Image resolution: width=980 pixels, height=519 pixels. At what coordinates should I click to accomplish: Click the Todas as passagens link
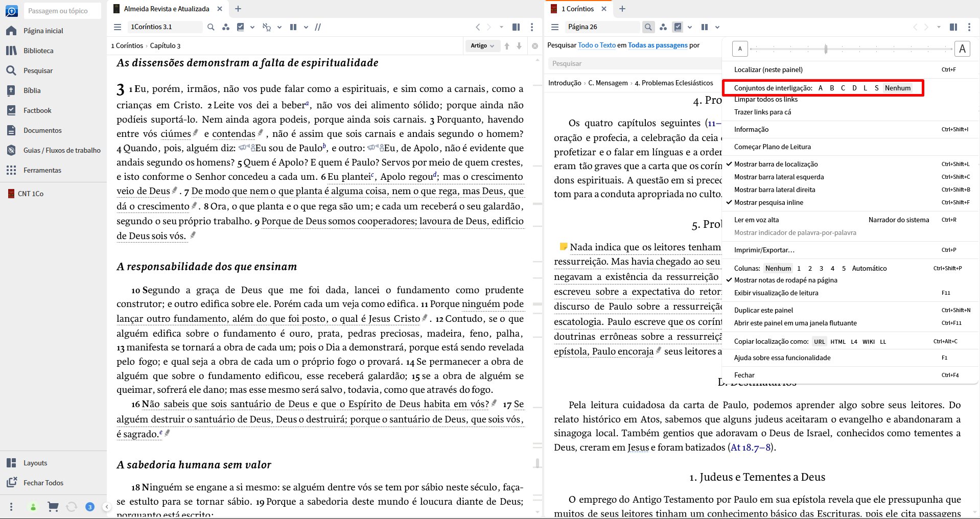coord(658,45)
